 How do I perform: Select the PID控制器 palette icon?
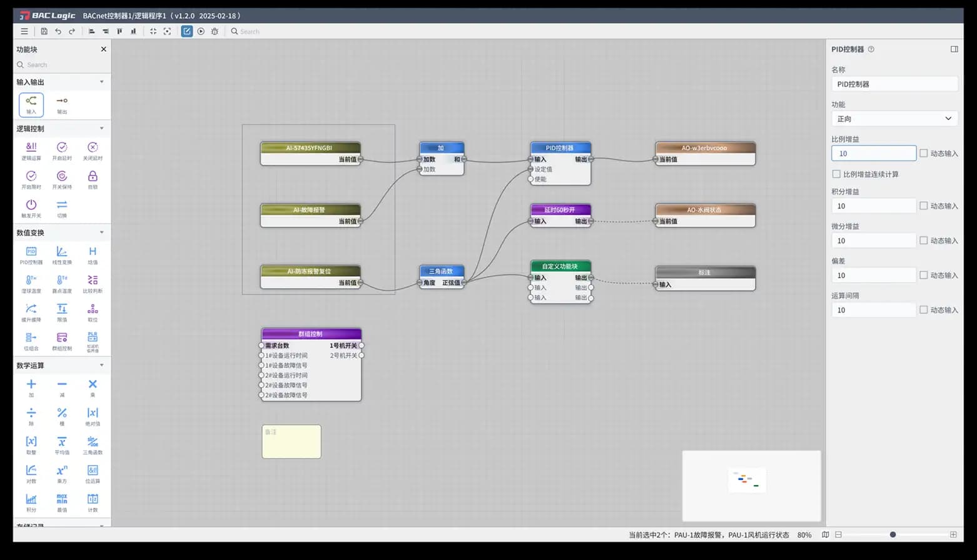point(31,255)
